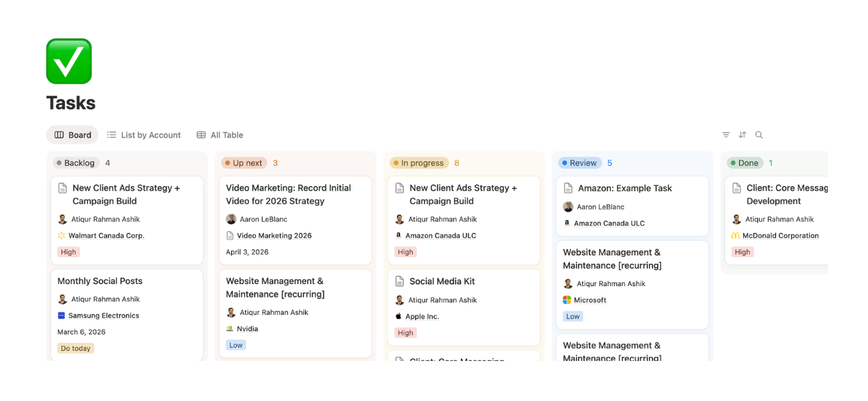
Task: Click the Review count number 5
Action: (610, 163)
